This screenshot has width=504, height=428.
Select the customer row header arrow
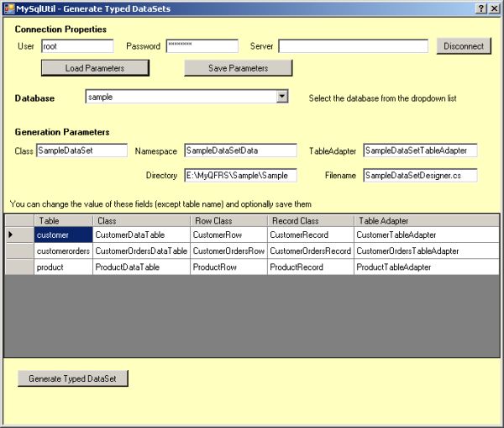coord(19,235)
